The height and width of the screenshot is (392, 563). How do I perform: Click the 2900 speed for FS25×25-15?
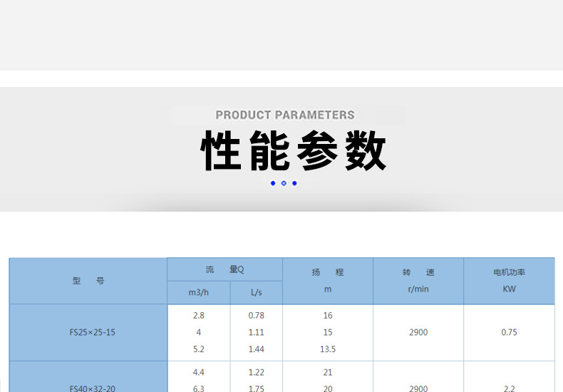click(x=418, y=332)
